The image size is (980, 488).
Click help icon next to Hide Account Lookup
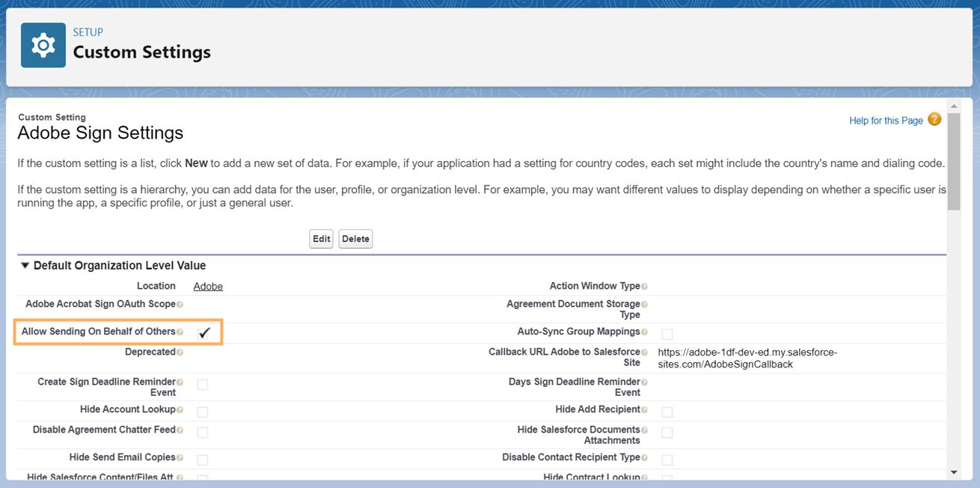180,410
